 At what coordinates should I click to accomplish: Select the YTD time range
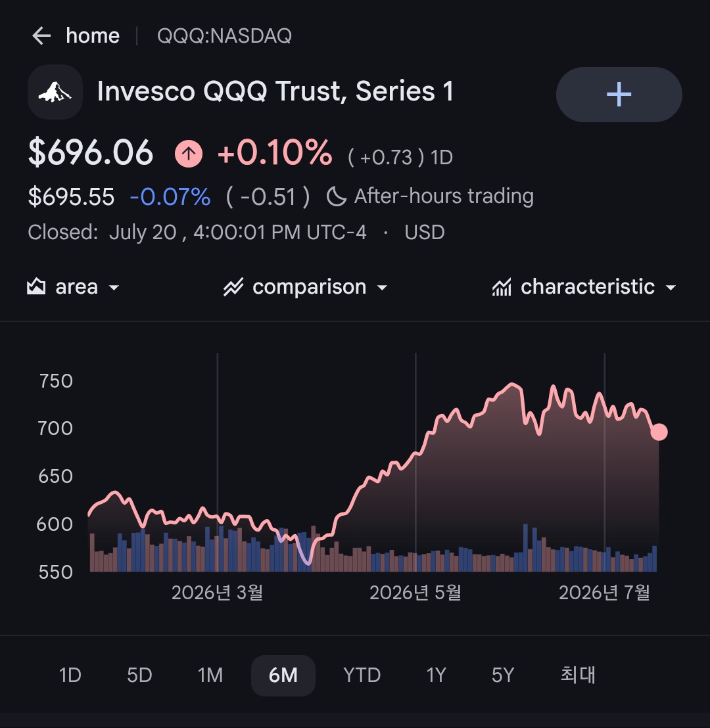pyautogui.click(x=362, y=675)
